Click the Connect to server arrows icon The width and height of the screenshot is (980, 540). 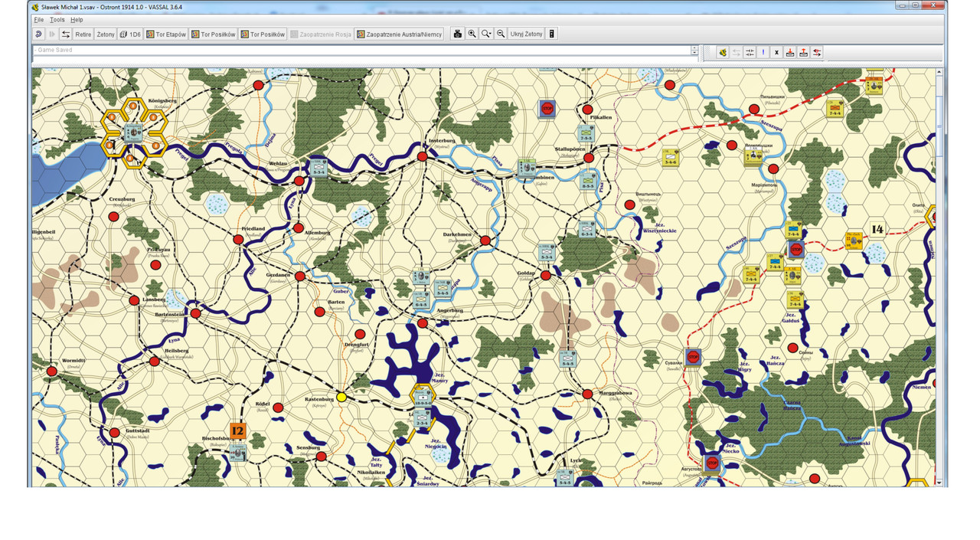66,34
